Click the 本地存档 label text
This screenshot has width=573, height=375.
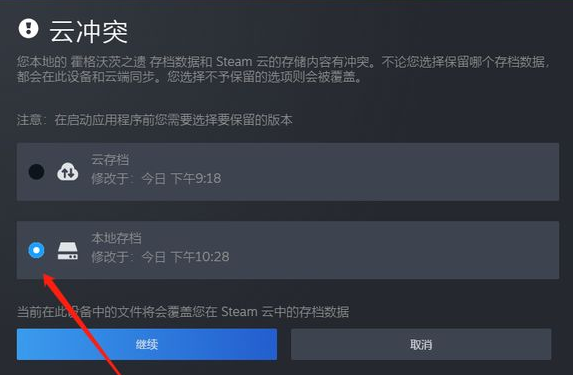click(116, 238)
